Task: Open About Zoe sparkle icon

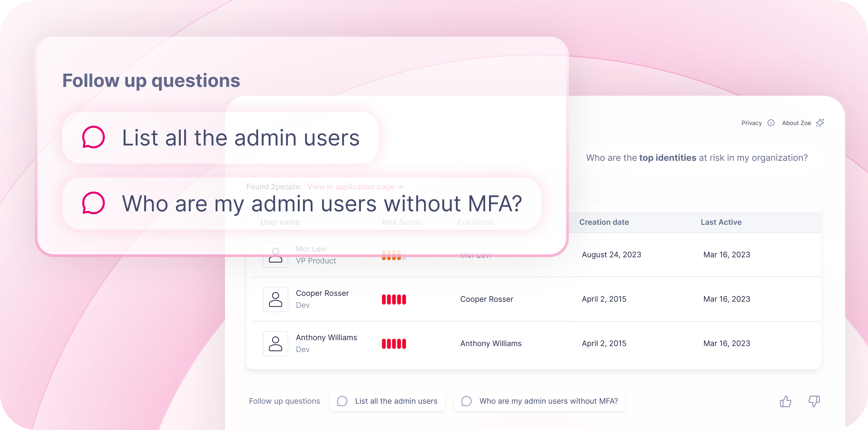Action: point(820,123)
